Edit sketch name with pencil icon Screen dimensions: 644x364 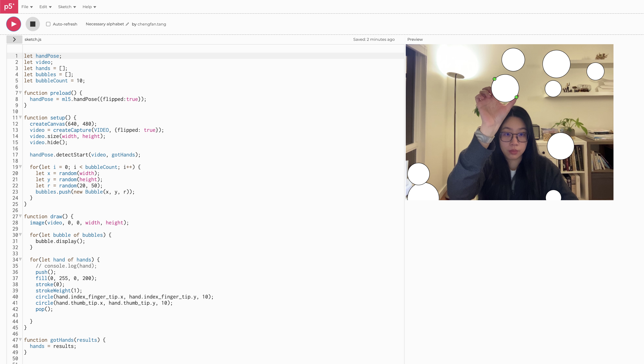127,24
